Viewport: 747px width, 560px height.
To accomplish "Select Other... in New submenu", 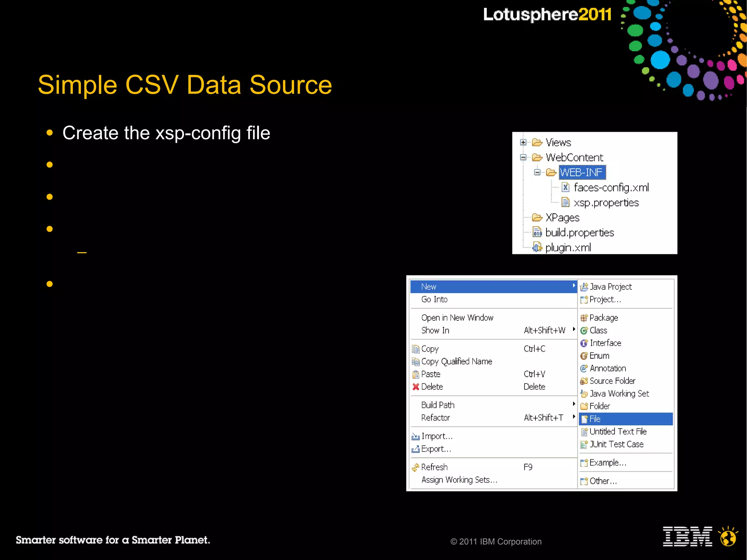I will tap(626, 481).
